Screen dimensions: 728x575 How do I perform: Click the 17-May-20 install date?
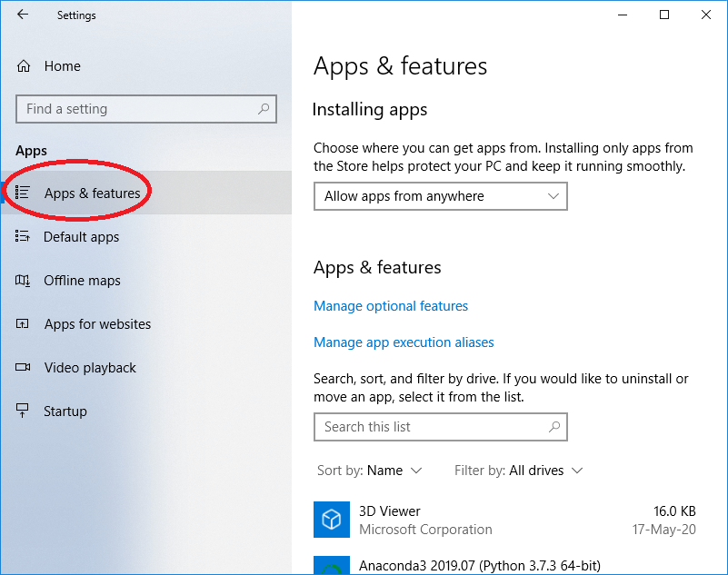tap(664, 530)
